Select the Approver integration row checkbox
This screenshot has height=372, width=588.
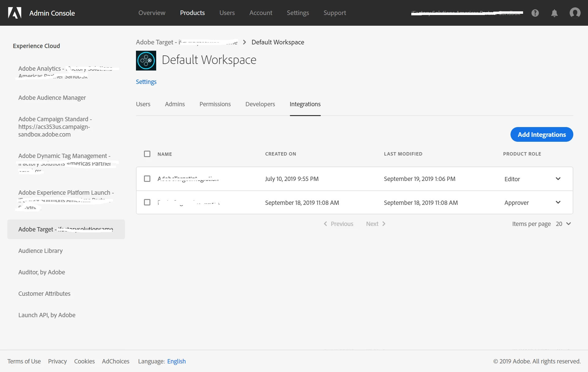point(147,202)
